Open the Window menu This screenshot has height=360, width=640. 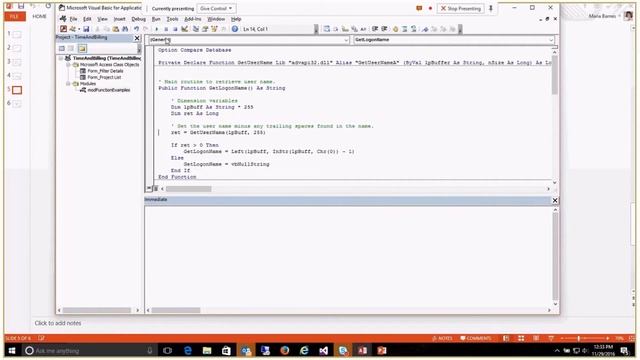tap(216, 19)
